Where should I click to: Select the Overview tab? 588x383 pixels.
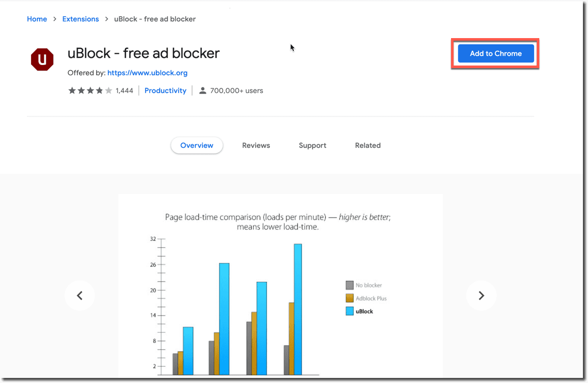pyautogui.click(x=196, y=145)
